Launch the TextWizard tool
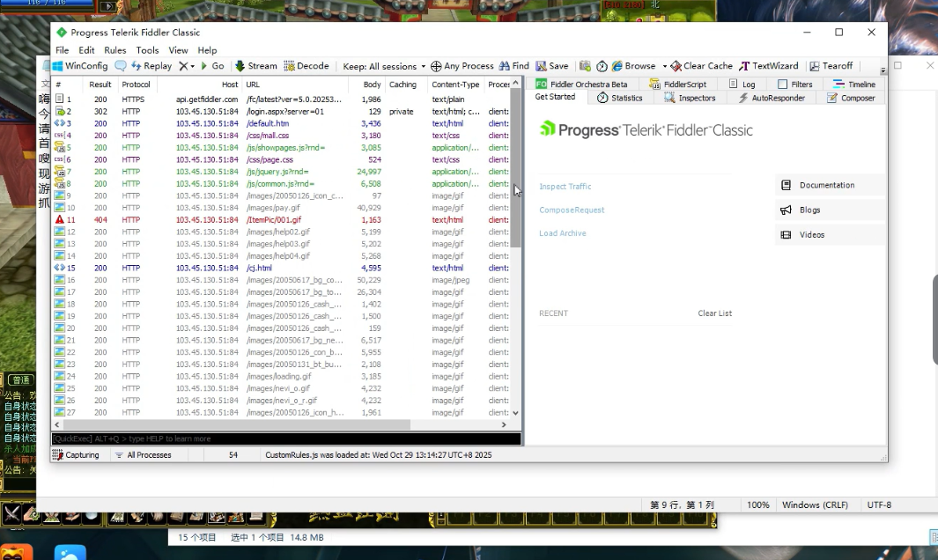938x560 pixels. pyautogui.click(x=768, y=66)
